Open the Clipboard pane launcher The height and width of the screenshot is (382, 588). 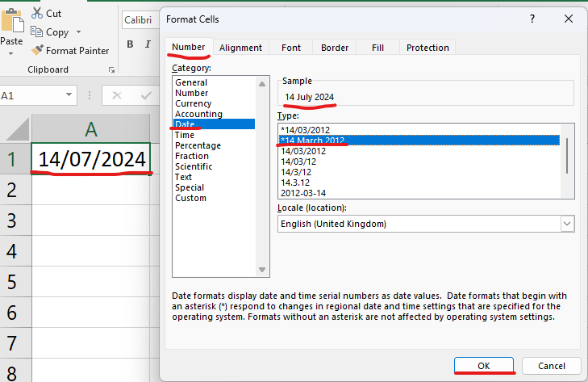point(111,70)
